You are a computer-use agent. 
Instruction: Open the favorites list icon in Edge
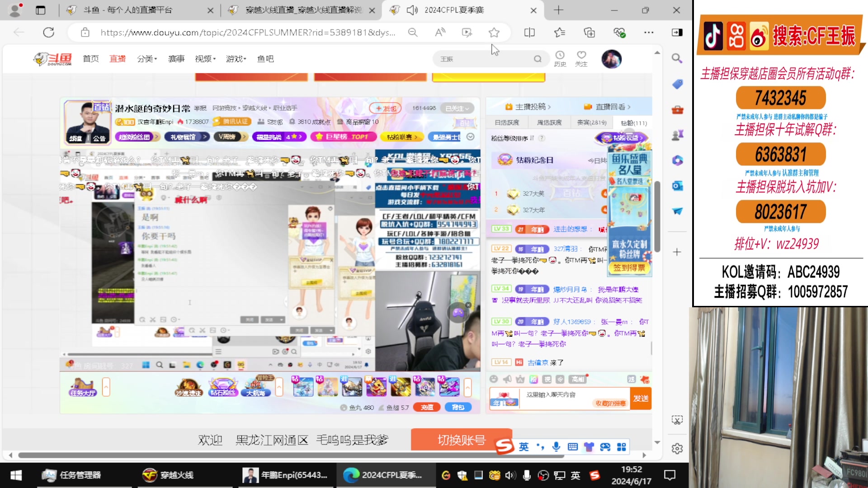(x=560, y=33)
